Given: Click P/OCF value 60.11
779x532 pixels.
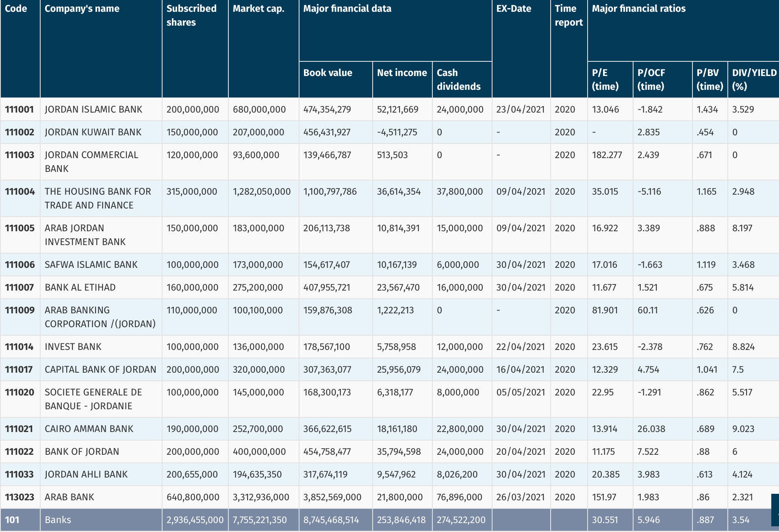Looking at the screenshot, I should (648, 310).
